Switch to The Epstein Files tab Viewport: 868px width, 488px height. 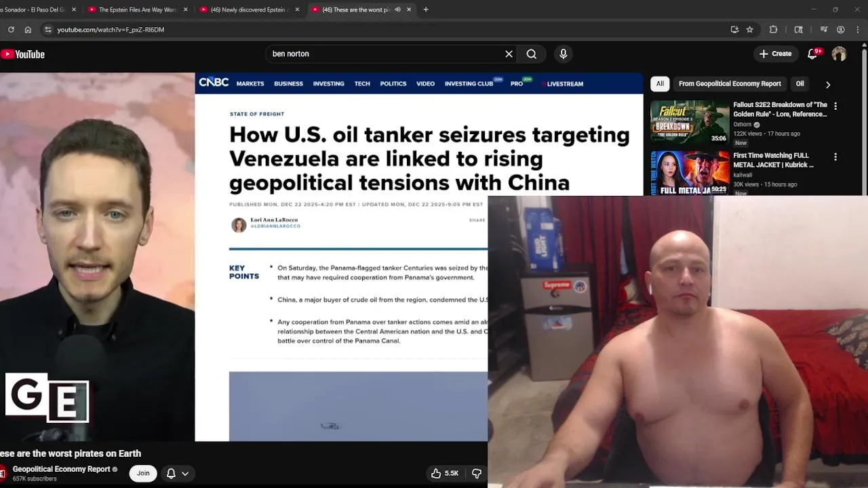(138, 9)
